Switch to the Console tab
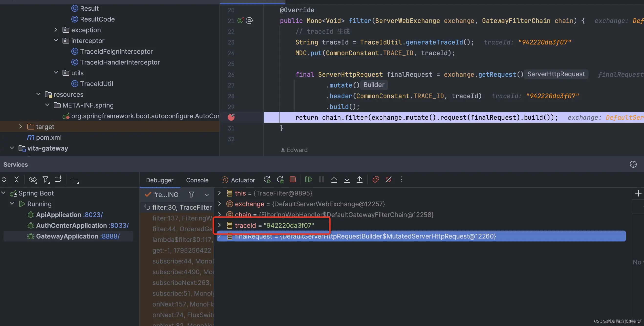 [197, 180]
